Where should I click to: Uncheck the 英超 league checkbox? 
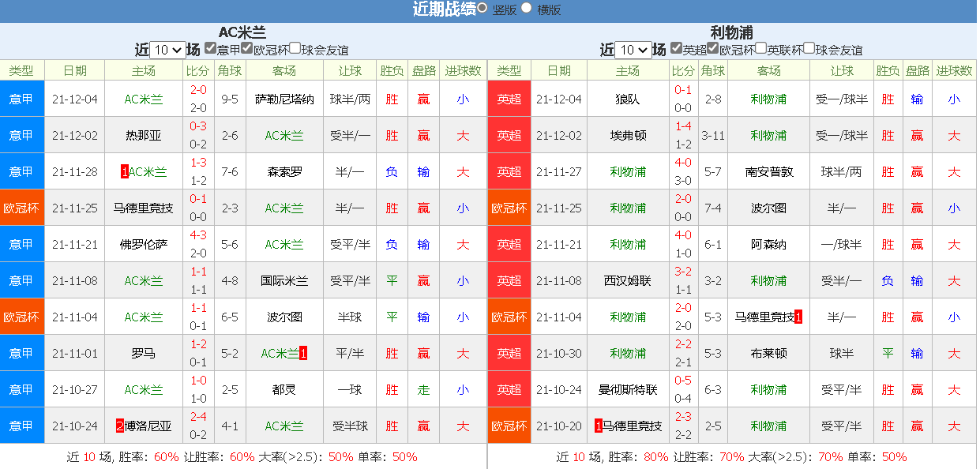[676, 47]
